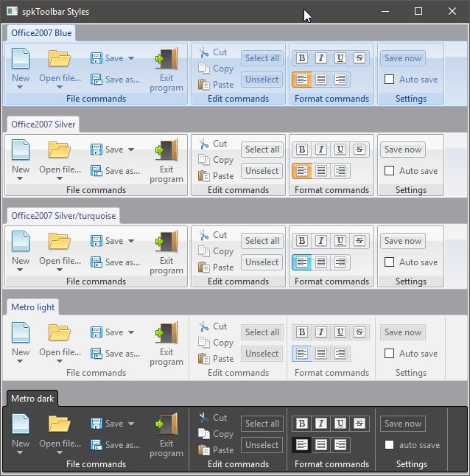Screen dimensions: 470x476
Task: Choose left alignment in Metro dark
Action: coord(302,445)
